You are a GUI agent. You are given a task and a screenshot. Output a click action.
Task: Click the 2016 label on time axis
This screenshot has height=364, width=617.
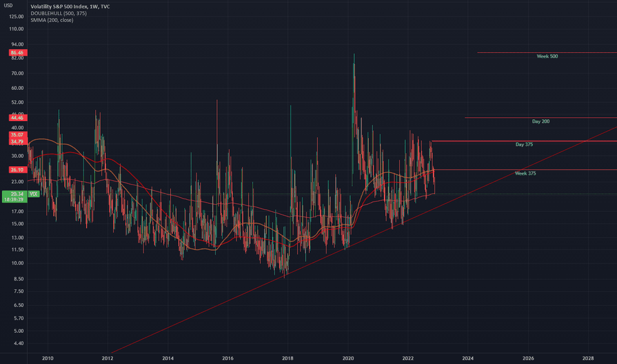(228, 358)
